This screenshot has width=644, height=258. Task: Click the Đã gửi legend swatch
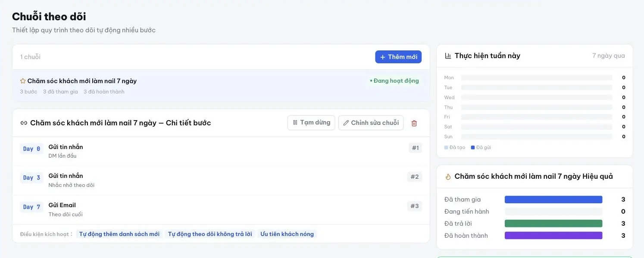[x=473, y=148]
